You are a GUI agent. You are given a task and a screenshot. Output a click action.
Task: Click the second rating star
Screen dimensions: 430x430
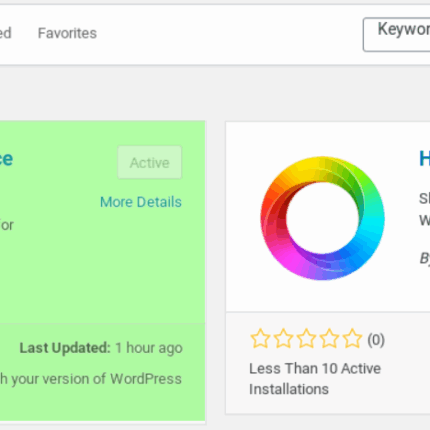tap(283, 339)
